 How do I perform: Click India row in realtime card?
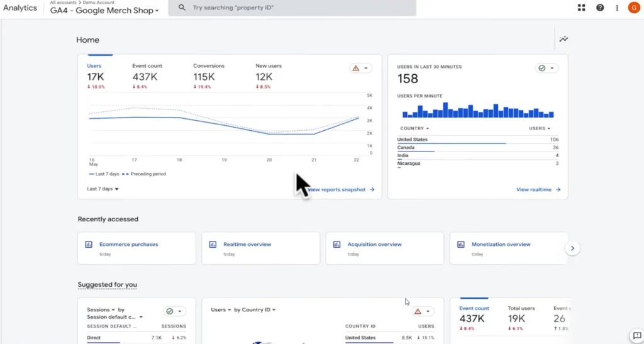tap(478, 155)
